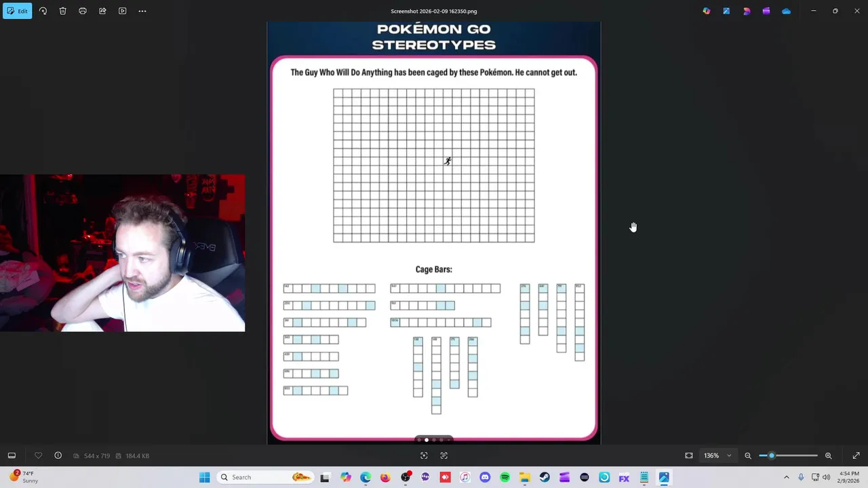Show hidden system tray icons
This screenshot has height=488, width=868.
[787, 477]
